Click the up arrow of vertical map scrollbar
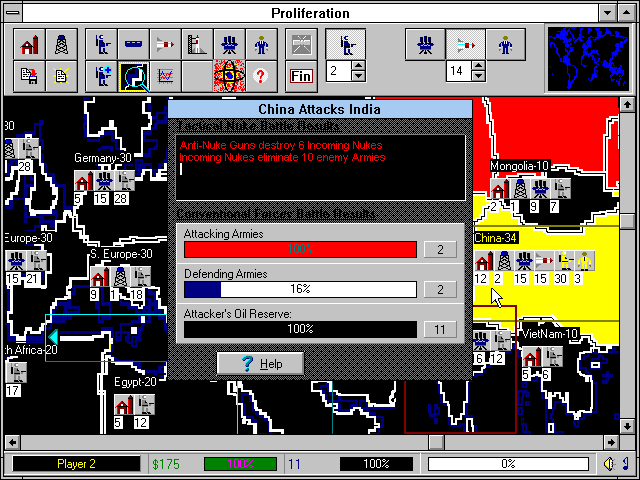The width and height of the screenshot is (640, 480). coord(627,104)
